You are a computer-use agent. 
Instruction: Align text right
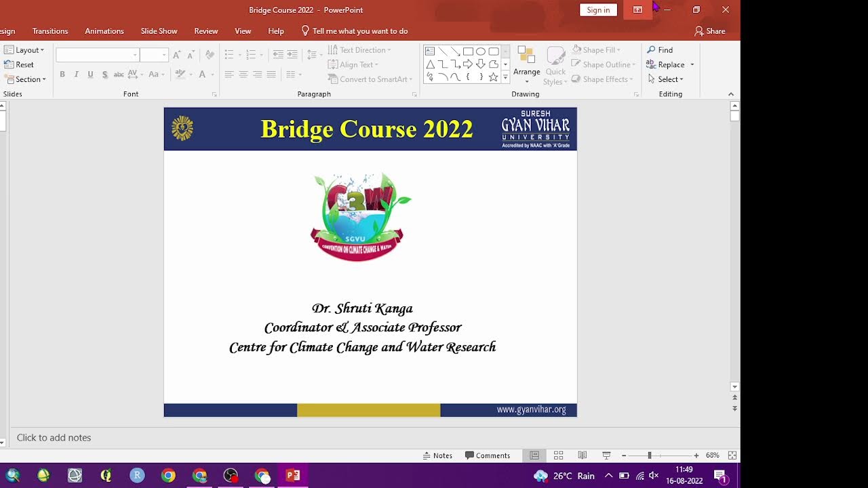257,75
